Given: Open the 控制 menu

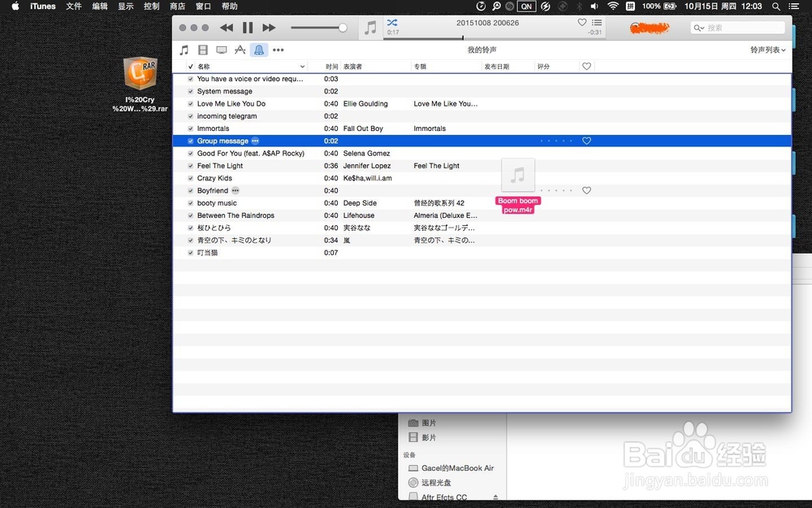Looking at the screenshot, I should pyautogui.click(x=152, y=7).
